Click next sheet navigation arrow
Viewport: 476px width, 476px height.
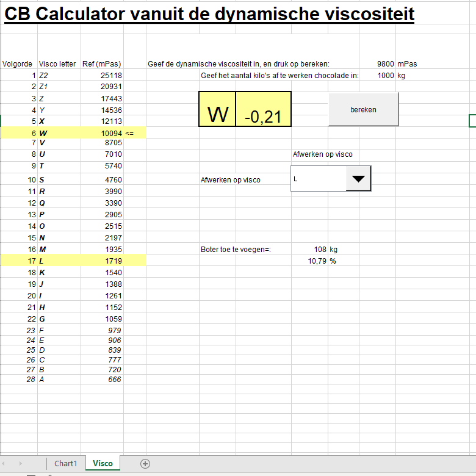point(20,464)
